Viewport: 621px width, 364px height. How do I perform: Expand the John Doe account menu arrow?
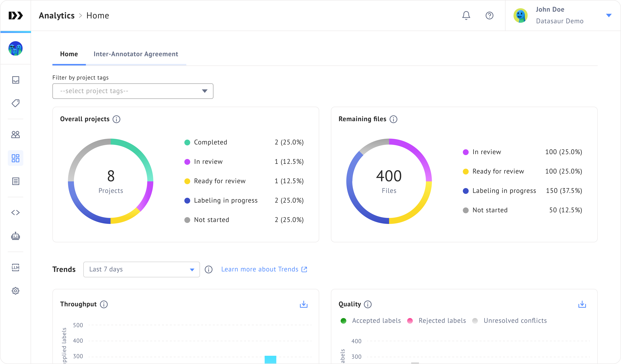[x=609, y=16]
